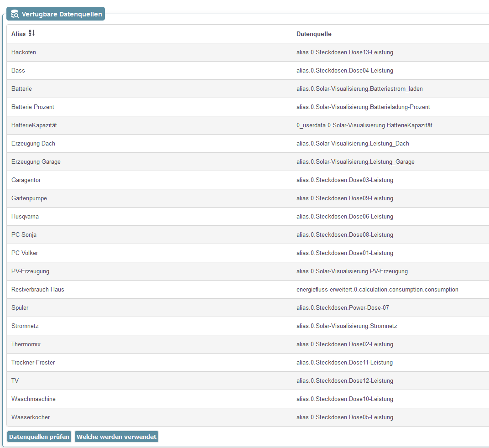The width and height of the screenshot is (489, 448).
Task: Select the BatterieKapazität alias cell
Action: (x=34, y=125)
